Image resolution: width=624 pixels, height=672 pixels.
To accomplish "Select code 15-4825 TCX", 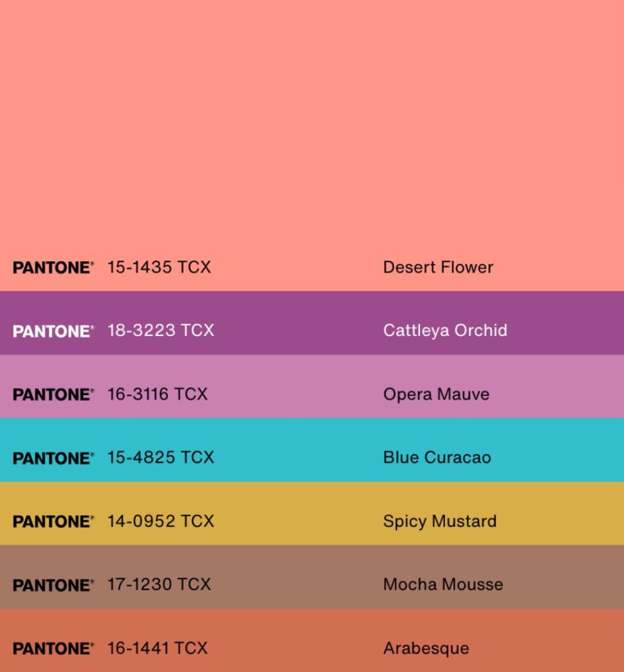I will [161, 457].
